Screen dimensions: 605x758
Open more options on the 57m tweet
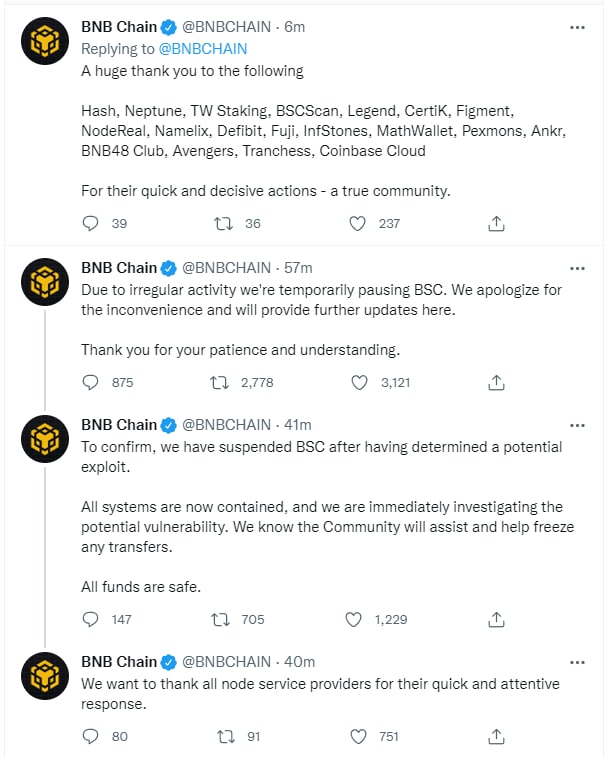[x=577, y=268]
